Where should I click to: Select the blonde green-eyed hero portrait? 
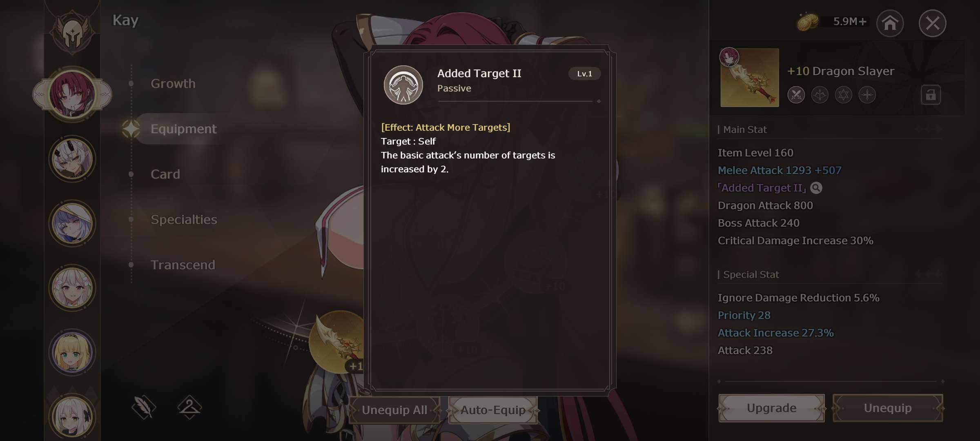point(72,352)
